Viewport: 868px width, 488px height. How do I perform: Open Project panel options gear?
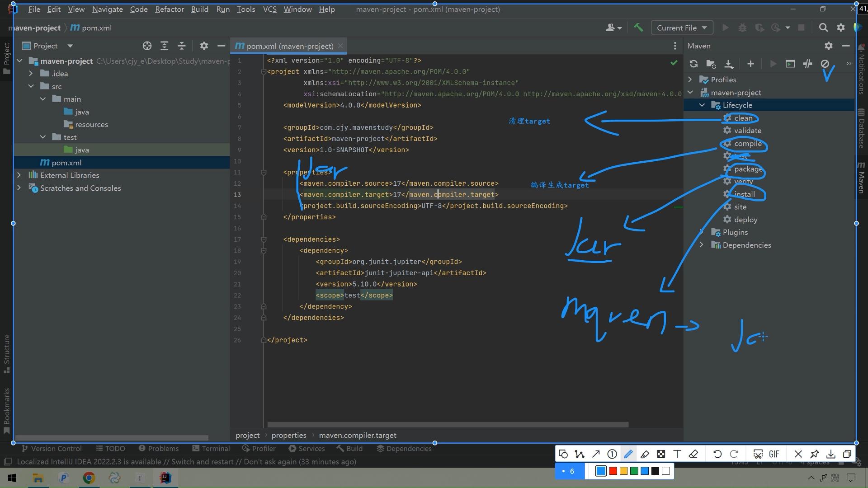pos(204,46)
